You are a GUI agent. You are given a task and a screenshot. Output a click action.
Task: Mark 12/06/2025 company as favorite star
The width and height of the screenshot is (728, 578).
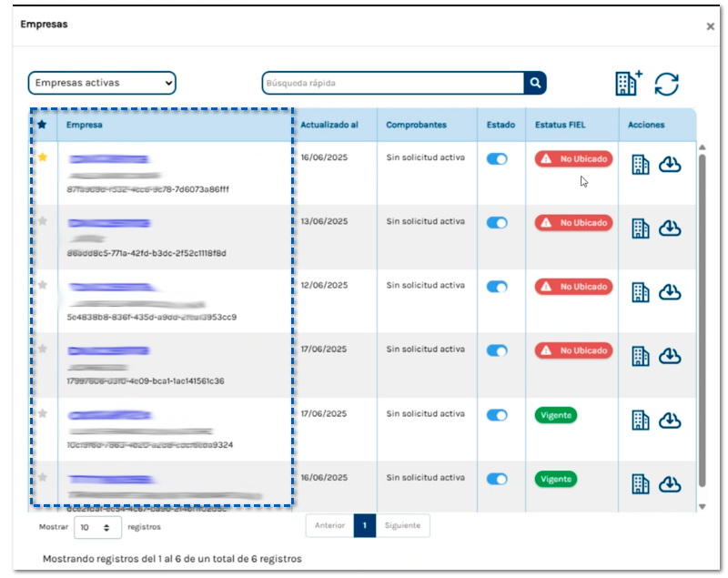point(43,285)
